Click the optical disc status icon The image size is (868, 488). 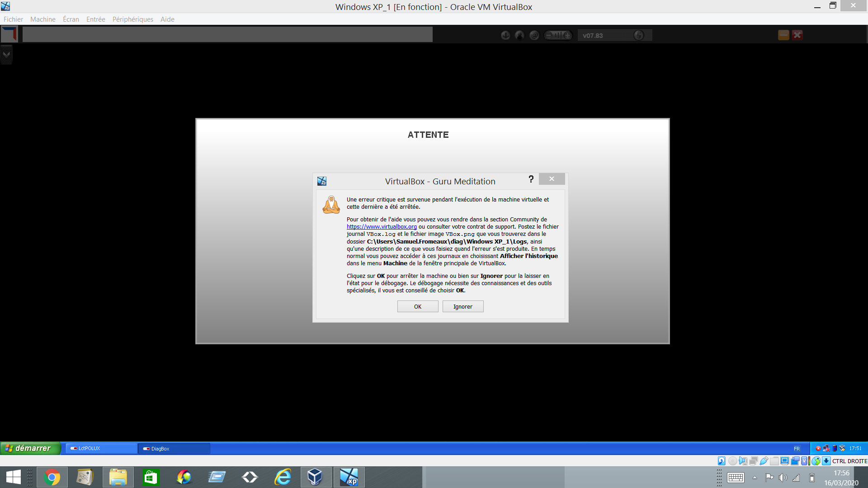[733, 461]
